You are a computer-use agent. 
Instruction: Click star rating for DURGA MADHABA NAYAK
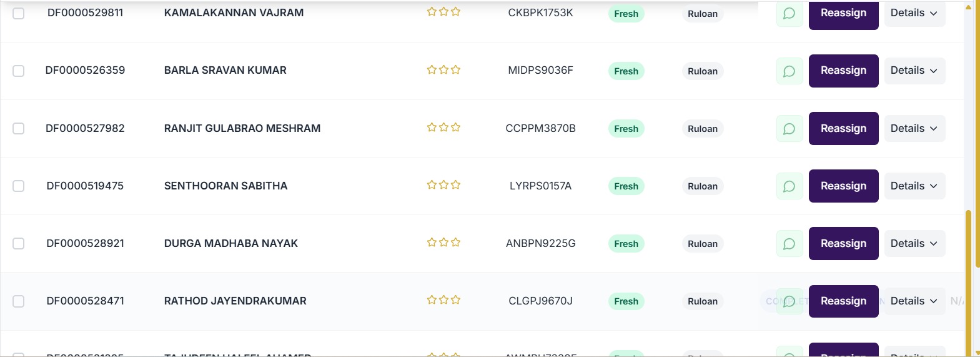pyautogui.click(x=443, y=243)
